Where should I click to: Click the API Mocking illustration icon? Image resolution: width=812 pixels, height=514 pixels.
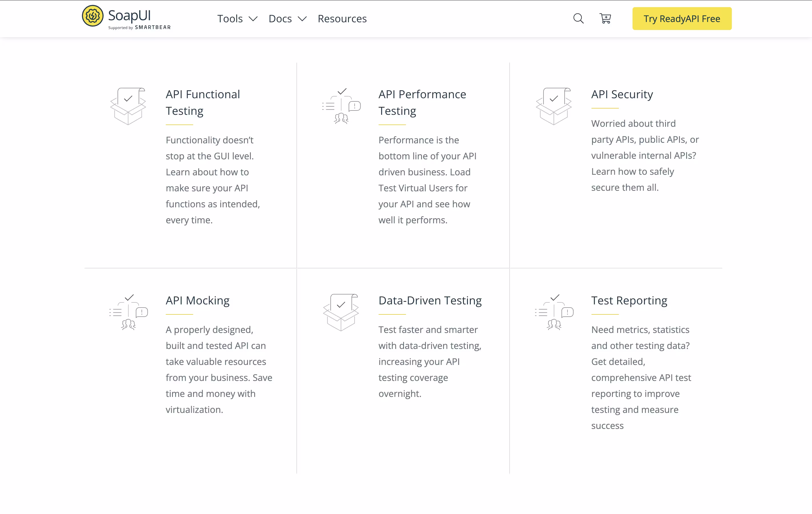(128, 312)
